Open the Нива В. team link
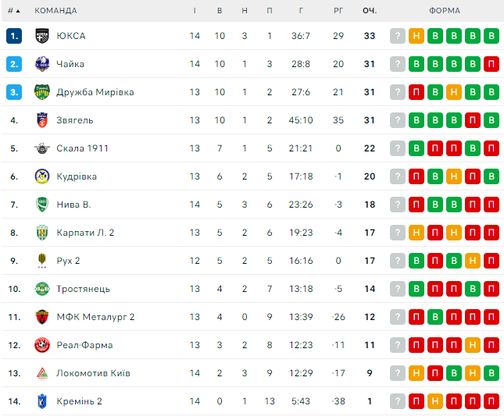Screen dimensions: 504x420 pyautogui.click(x=73, y=205)
